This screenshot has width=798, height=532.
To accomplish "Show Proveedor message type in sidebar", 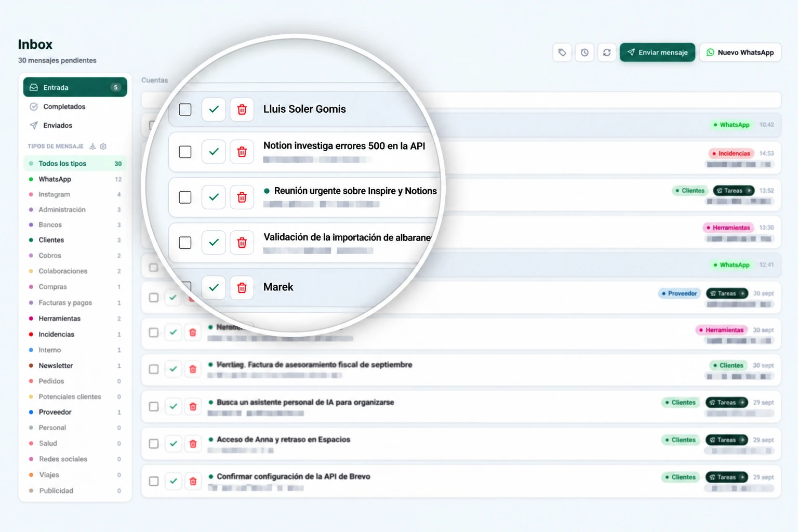I will pyautogui.click(x=75, y=412).
